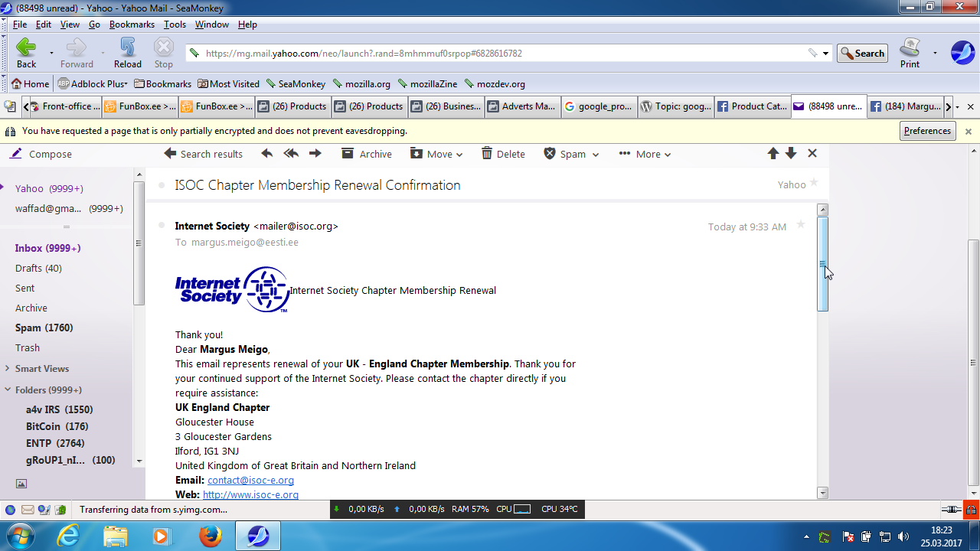Forward the message using the right arrow icon
This screenshot has height=551, width=980.
[x=315, y=154]
